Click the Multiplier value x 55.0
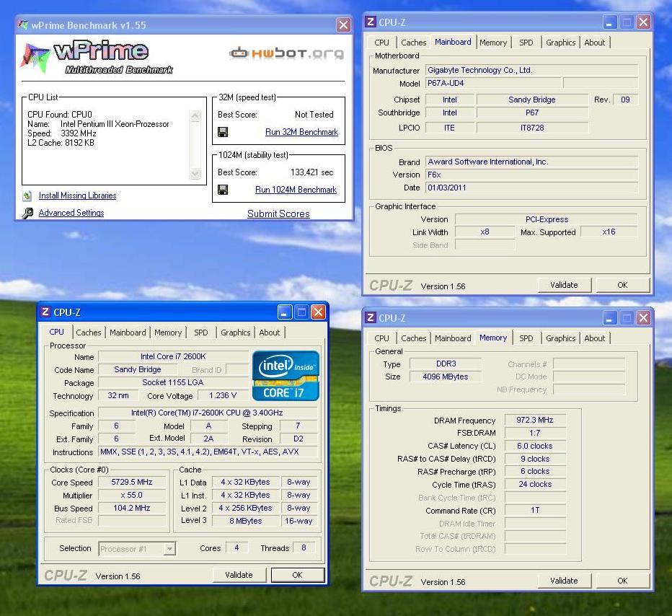This screenshot has height=616, width=672. click(x=132, y=495)
